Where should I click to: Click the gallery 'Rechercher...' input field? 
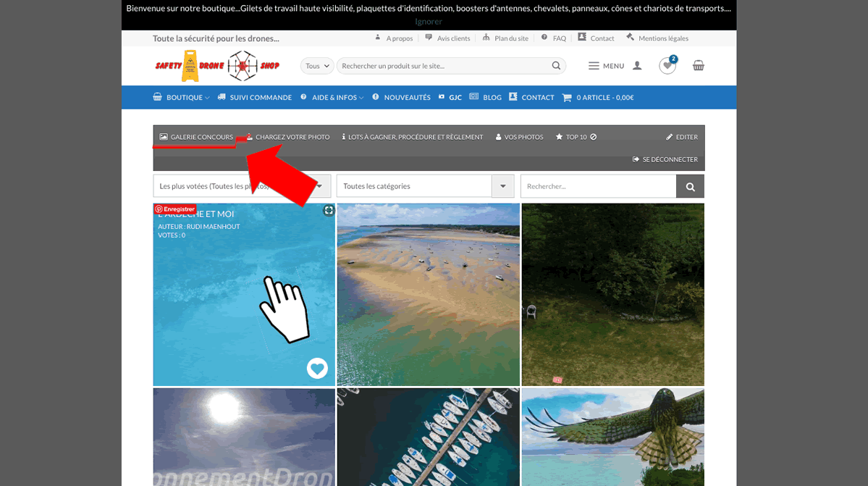coord(598,186)
